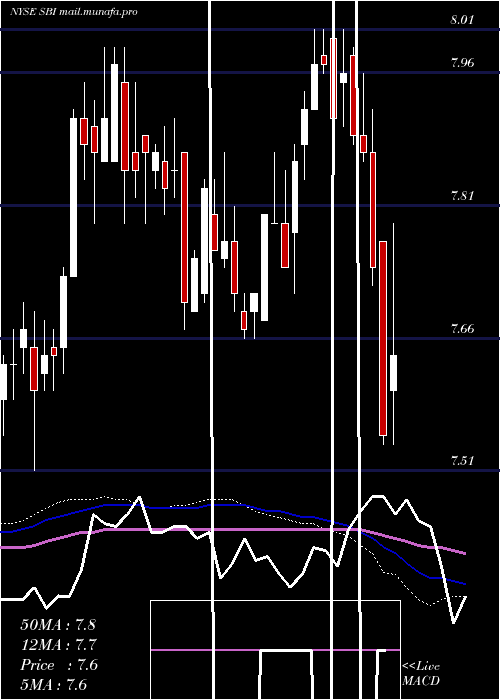Click the 7.96 price level label

click(x=462, y=62)
